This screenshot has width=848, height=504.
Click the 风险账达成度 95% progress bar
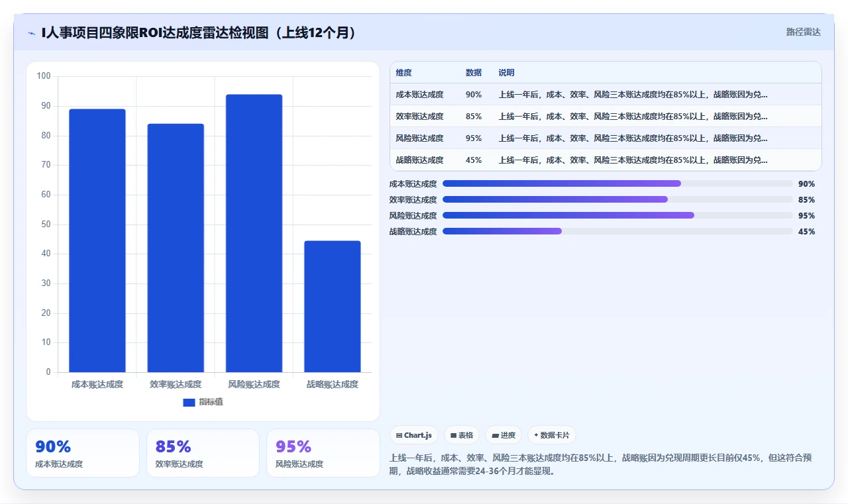tap(617, 215)
